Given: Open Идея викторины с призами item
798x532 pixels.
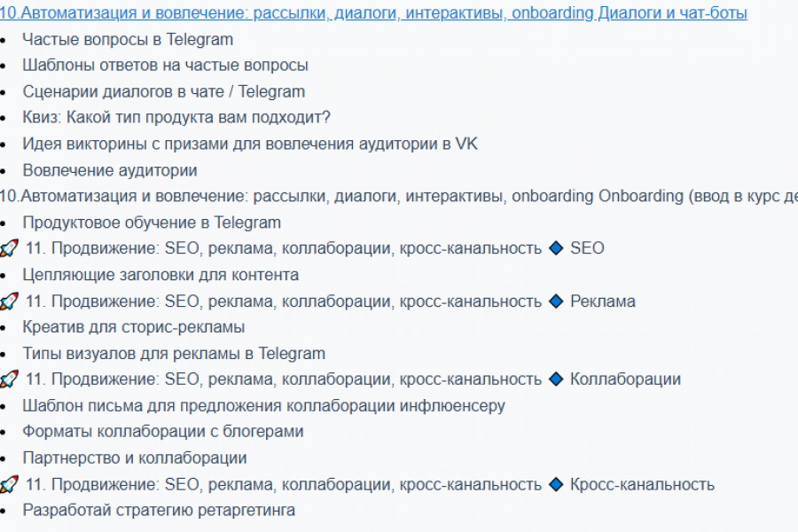Looking at the screenshot, I should point(249,144).
